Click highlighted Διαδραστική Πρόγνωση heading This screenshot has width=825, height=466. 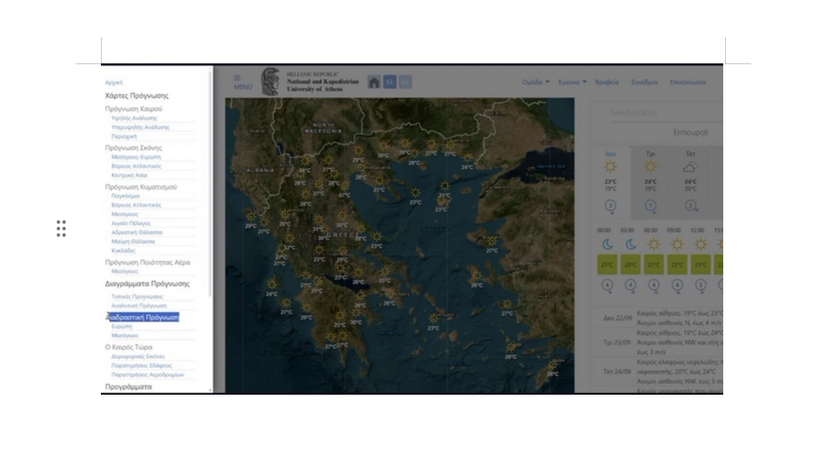coord(143,317)
